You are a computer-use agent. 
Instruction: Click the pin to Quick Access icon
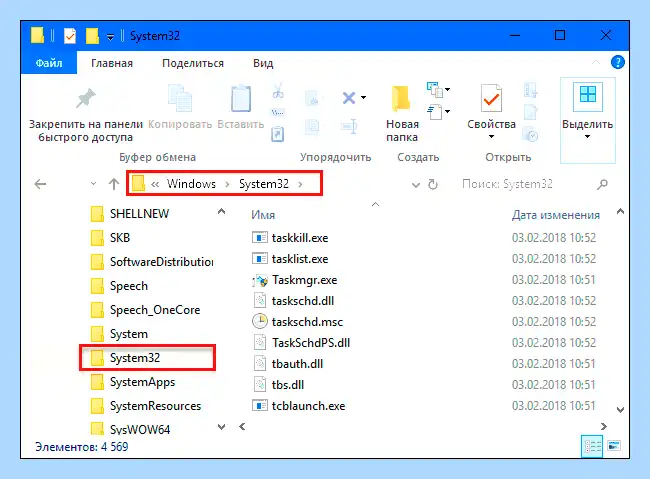pyautogui.click(x=86, y=98)
